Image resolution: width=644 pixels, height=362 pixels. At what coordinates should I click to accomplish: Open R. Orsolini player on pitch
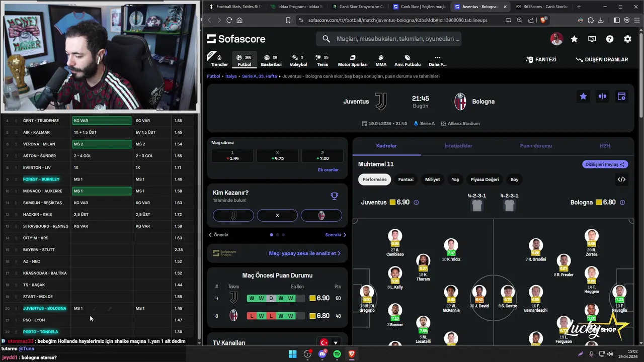[536, 250]
